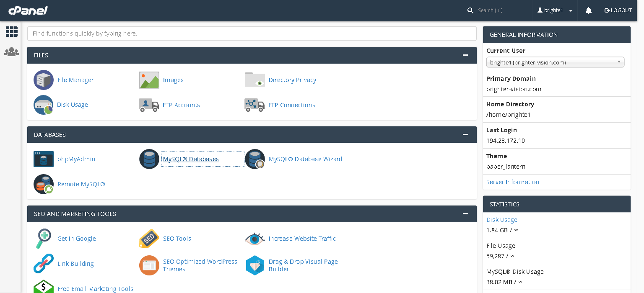Open the Get In Google magnifier icon

[x=44, y=239]
